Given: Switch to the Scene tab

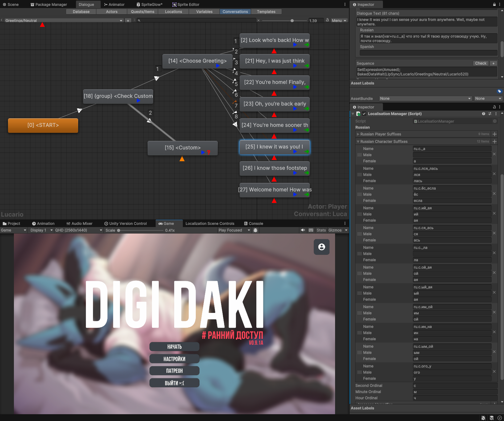Looking at the screenshot, I should pos(11,5).
